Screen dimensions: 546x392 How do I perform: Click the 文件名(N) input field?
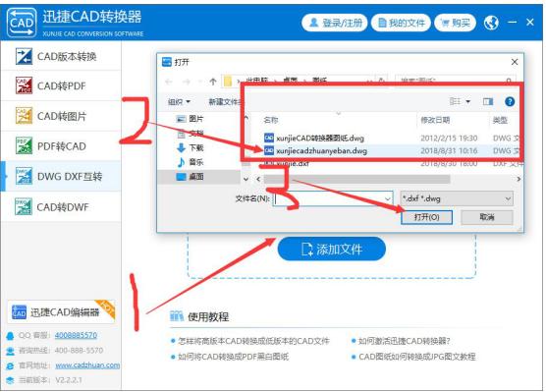tap(329, 198)
